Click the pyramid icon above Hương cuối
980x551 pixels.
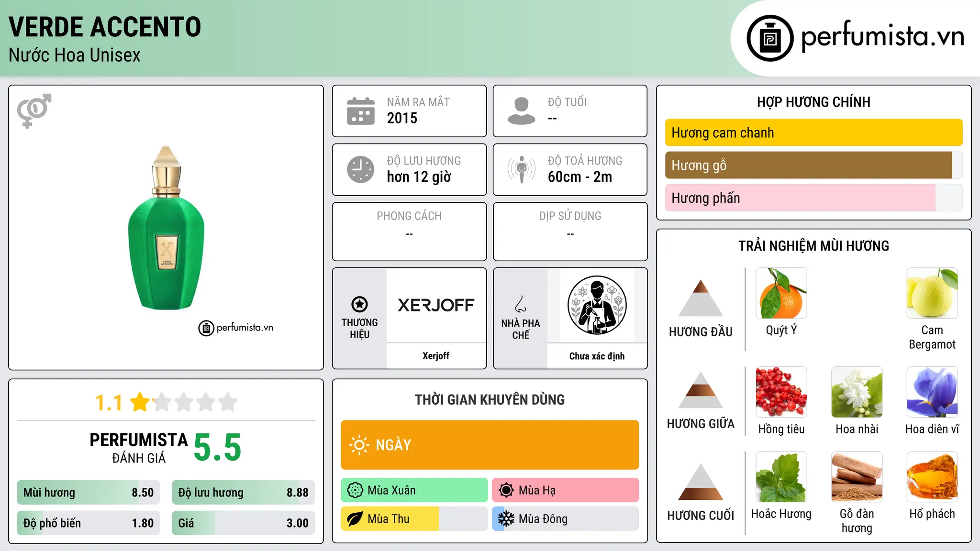pos(701,482)
